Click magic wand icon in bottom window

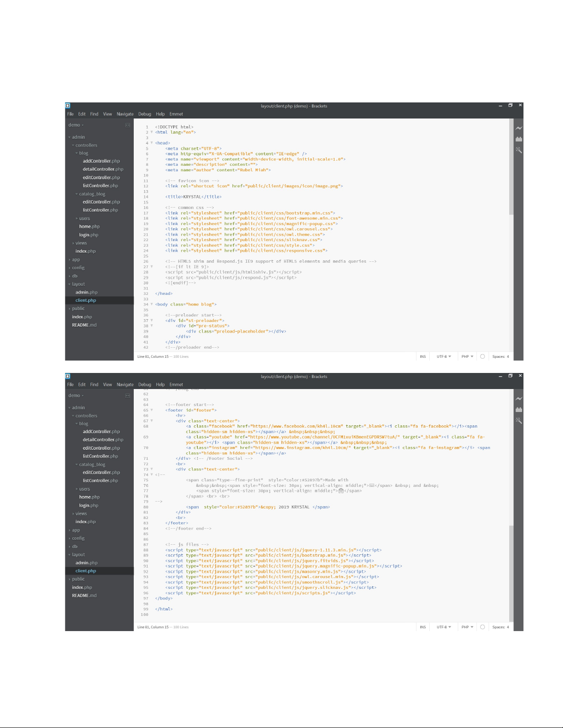(x=518, y=420)
